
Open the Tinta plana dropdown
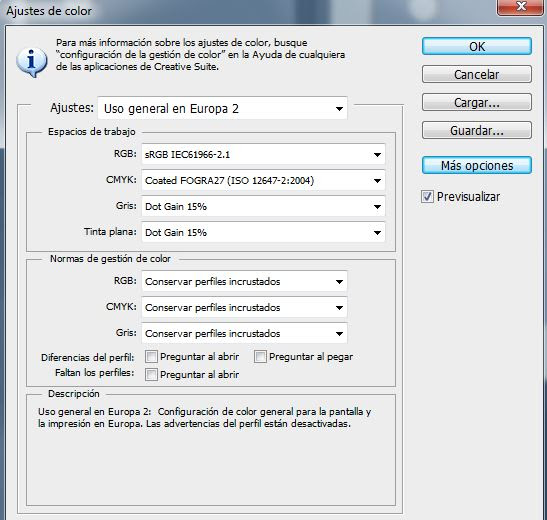click(x=263, y=232)
